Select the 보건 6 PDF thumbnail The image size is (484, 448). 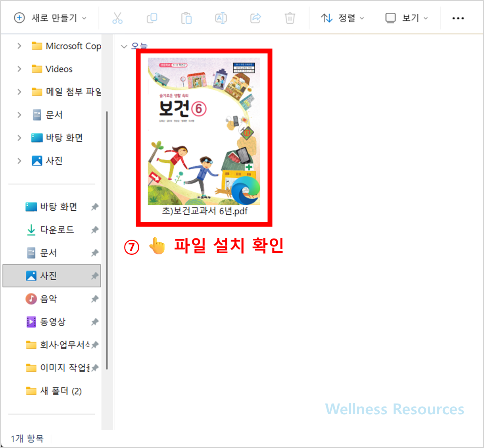pos(204,131)
